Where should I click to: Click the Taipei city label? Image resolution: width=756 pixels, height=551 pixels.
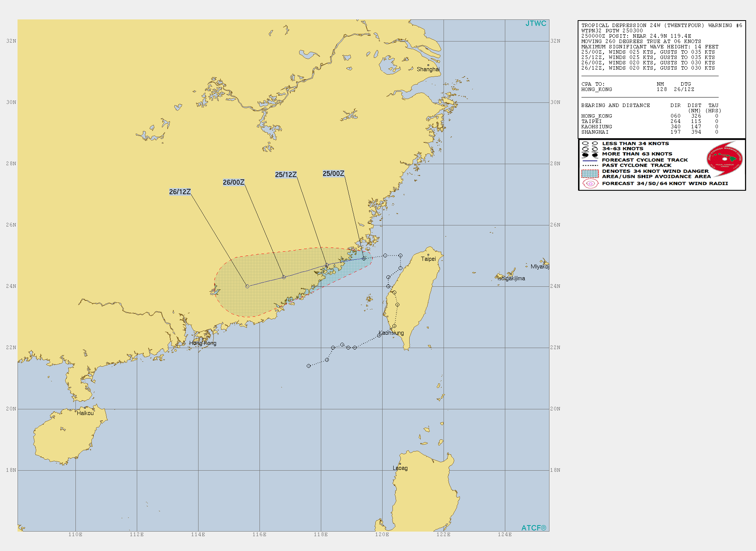(x=428, y=259)
